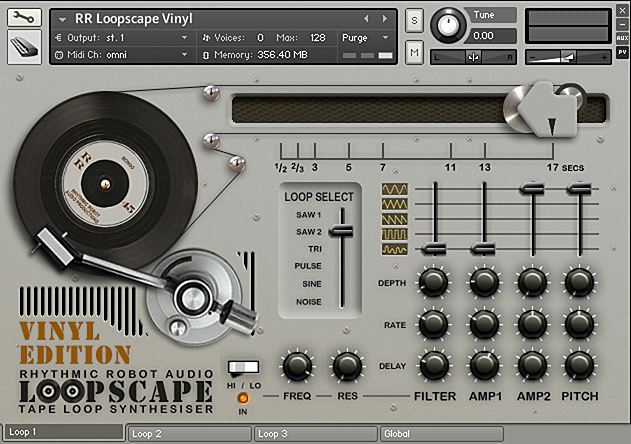Select the sawtooth LFO waveform icon

click(x=394, y=219)
